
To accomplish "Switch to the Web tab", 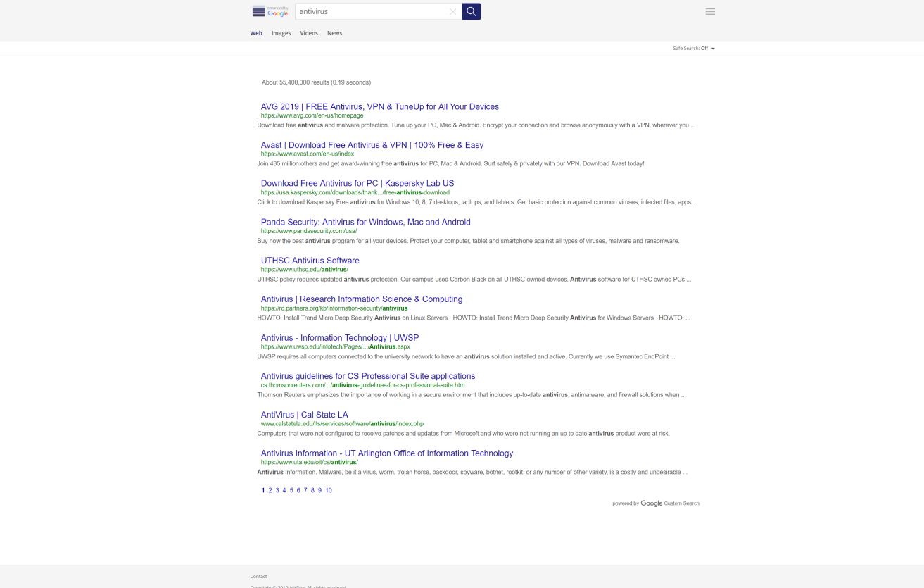I will click(256, 33).
